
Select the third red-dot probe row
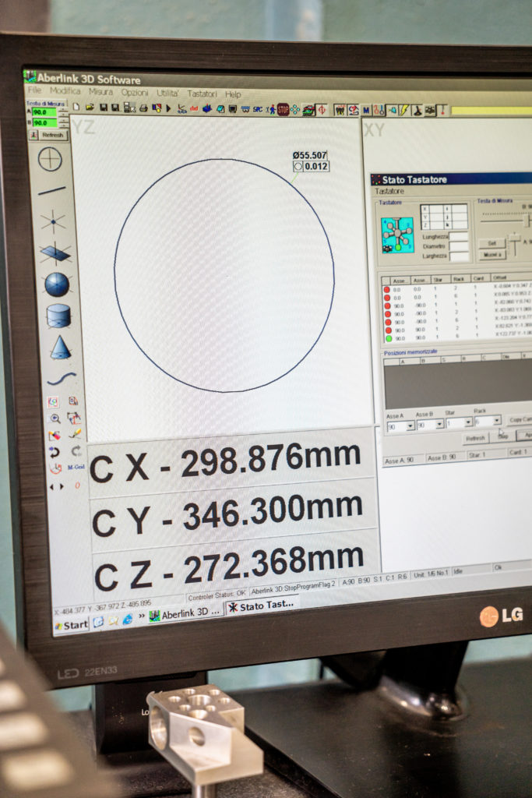tap(456, 305)
